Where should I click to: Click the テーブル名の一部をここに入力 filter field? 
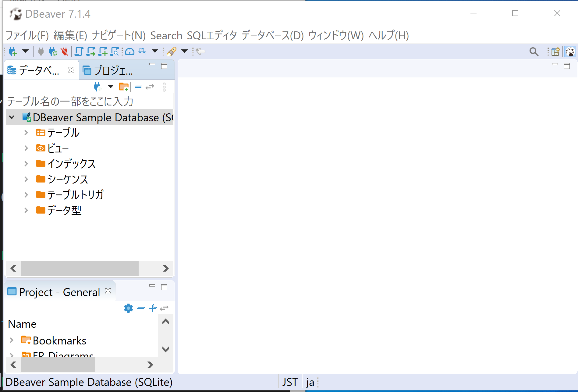click(x=90, y=101)
